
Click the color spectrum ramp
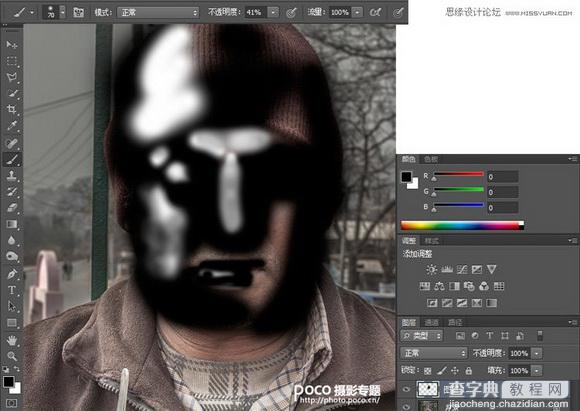(x=462, y=225)
